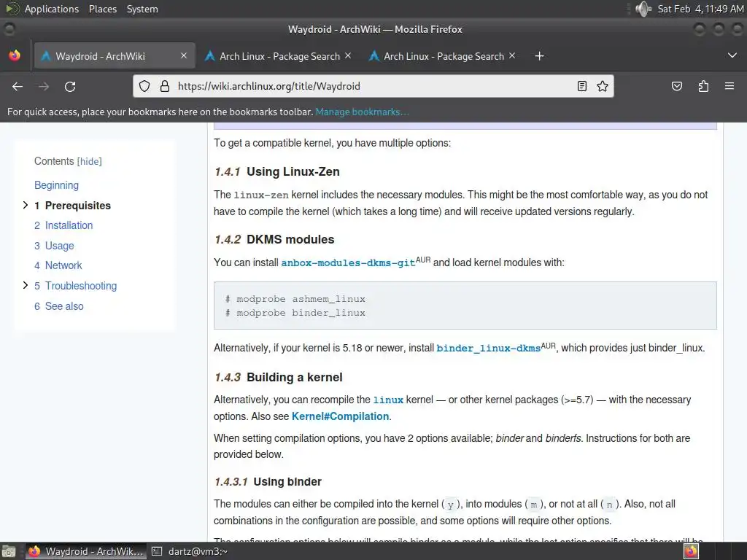Switch to dartz@vm3 terminal in taskbar
Viewport: 747px width, 560px height.
pyautogui.click(x=190, y=551)
